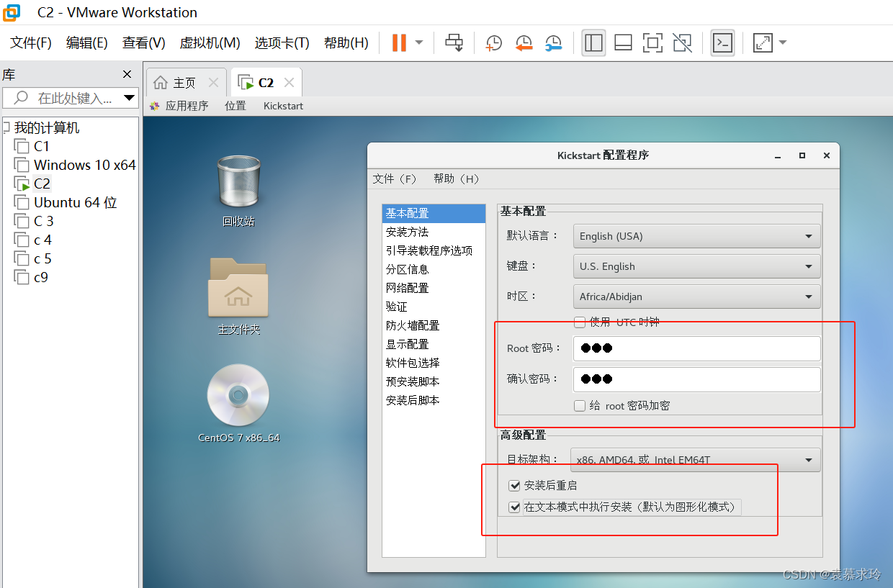Image resolution: width=893 pixels, height=588 pixels.
Task: Select 软件包选择 in Kickstart list
Action: click(x=434, y=363)
